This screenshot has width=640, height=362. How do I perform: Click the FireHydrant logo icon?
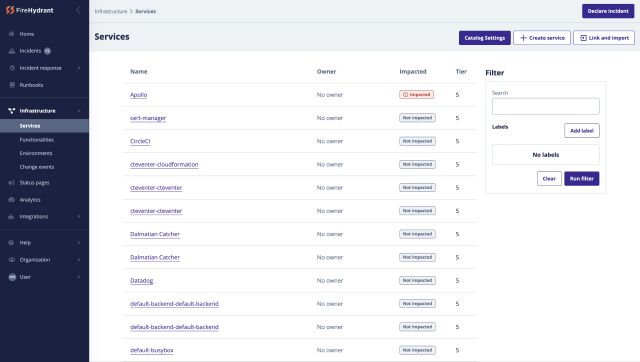[x=10, y=10]
